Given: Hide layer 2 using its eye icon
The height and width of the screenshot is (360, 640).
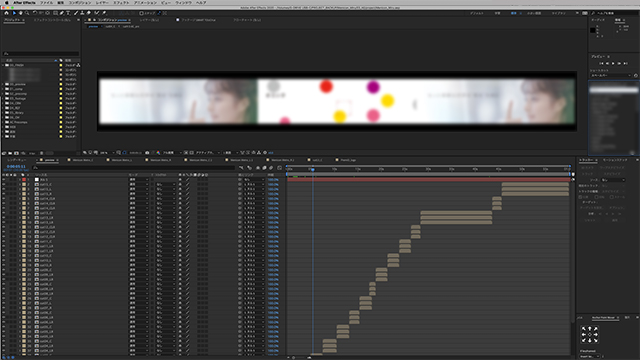Looking at the screenshot, I should (x=4, y=184).
